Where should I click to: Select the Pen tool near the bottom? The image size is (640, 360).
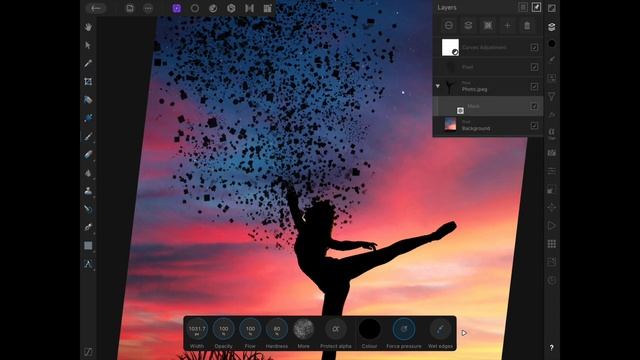pyautogui.click(x=88, y=264)
